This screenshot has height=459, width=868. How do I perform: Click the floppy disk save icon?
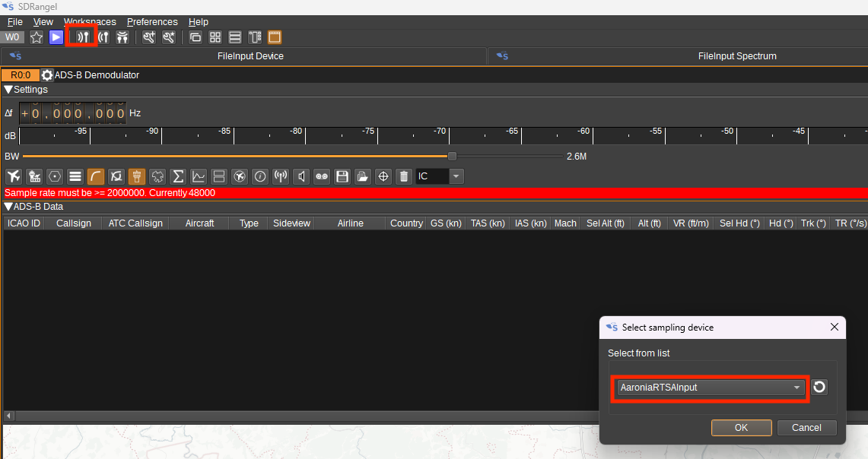tap(342, 176)
